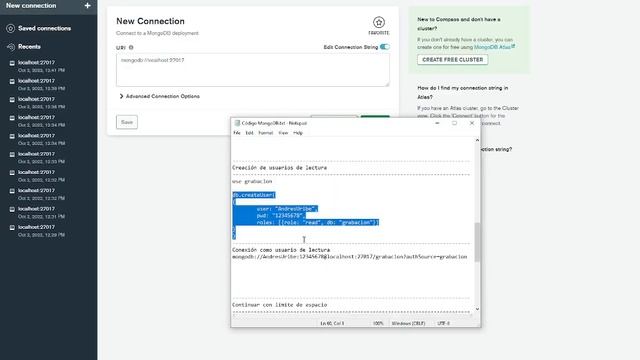The height and width of the screenshot is (360, 640).
Task: Expand Advanced Connection Options
Action: [x=160, y=96]
